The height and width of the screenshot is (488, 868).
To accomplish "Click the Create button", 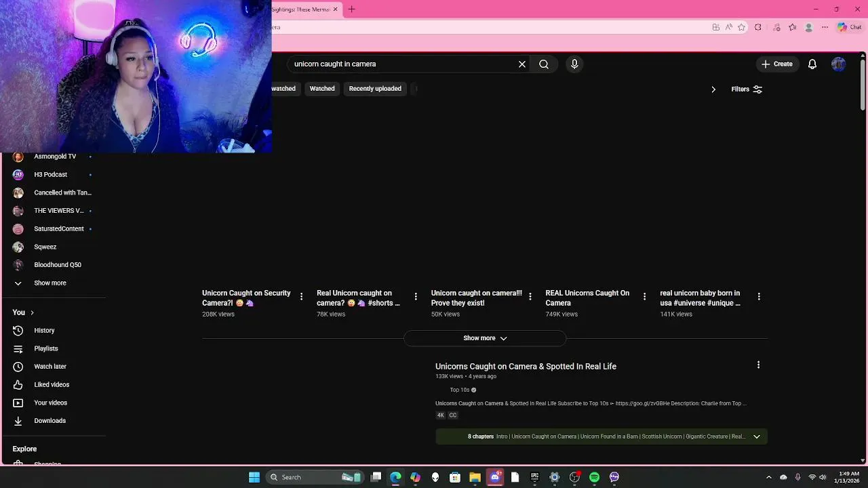I will pos(776,64).
